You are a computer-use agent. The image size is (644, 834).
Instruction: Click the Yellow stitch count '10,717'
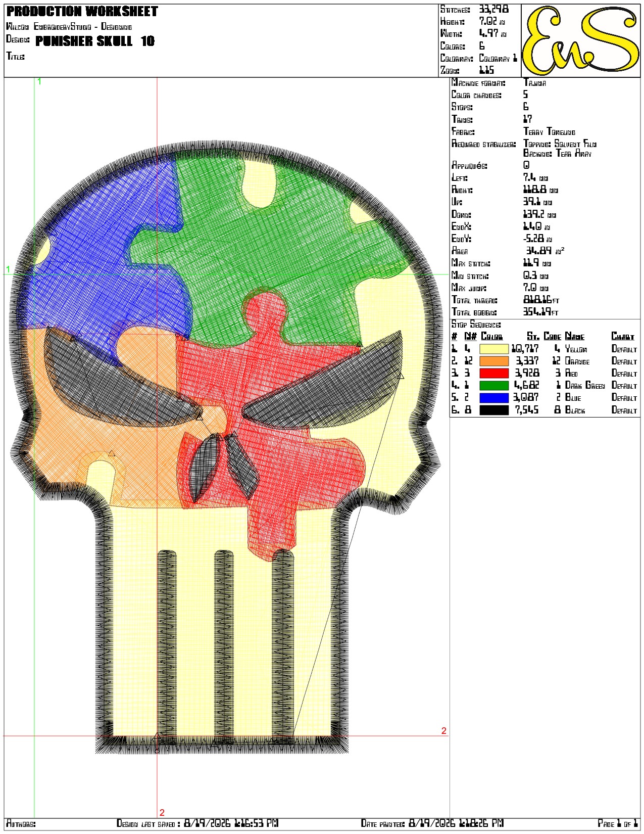pos(525,349)
